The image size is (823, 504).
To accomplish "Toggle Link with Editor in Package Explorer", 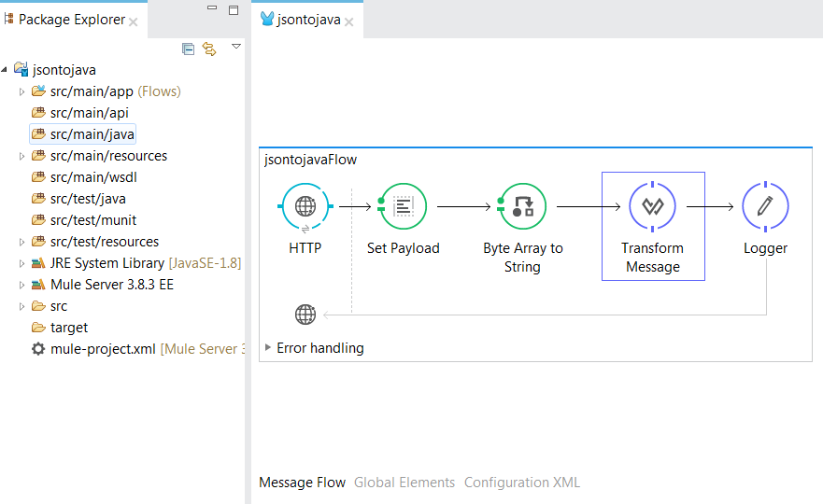I will coord(209,49).
